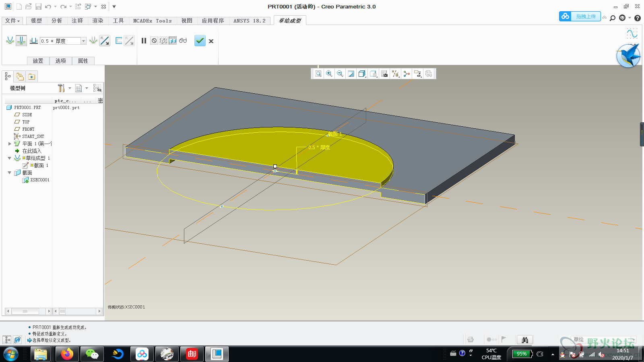Toggle annotation display icon in graphics toolbar
The height and width of the screenshot is (362, 644).
(418, 74)
